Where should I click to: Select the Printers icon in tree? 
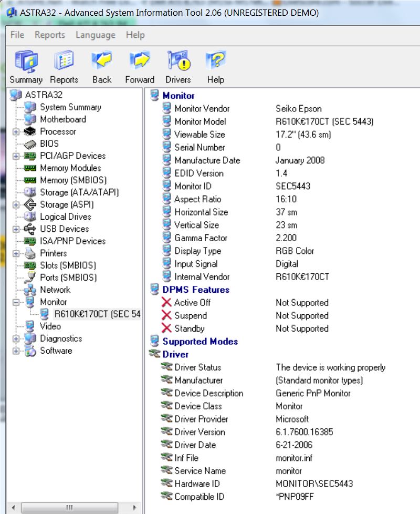click(30, 253)
